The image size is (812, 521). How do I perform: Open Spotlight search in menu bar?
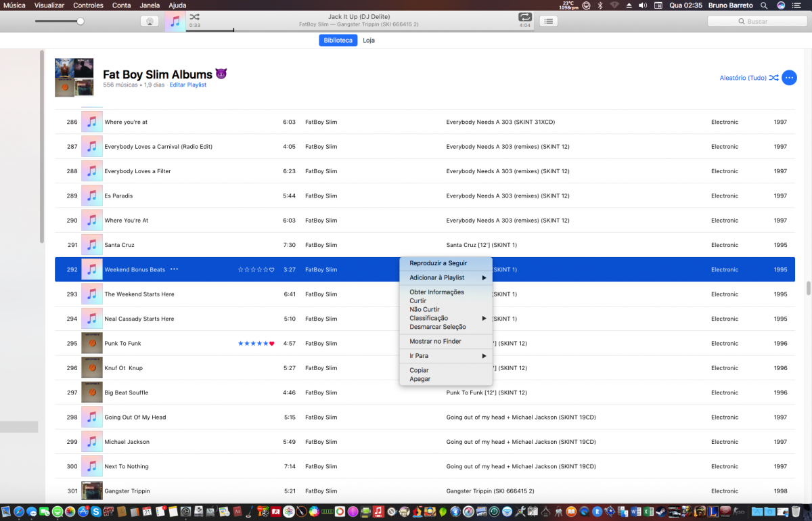[764, 5]
